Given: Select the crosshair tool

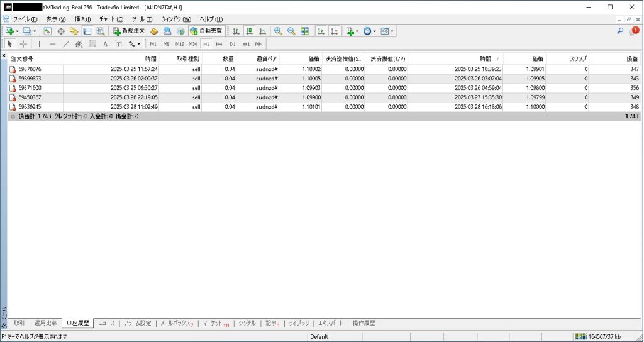Looking at the screenshot, I should 23,44.
